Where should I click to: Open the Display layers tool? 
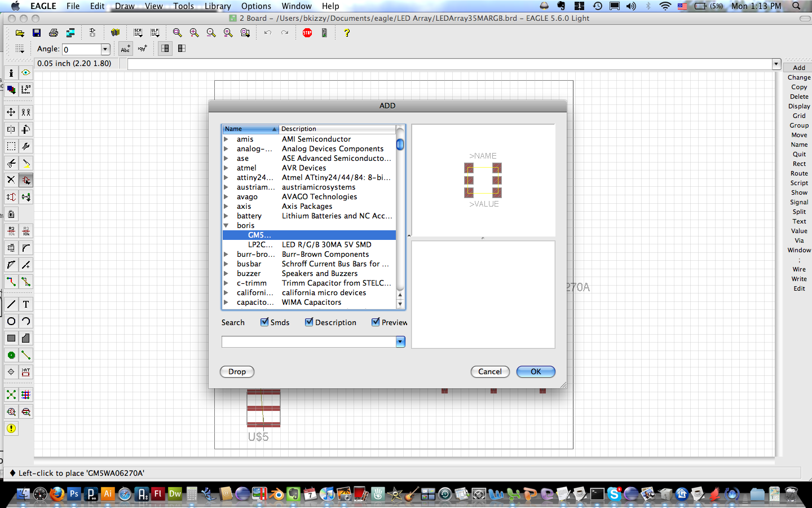click(11, 90)
